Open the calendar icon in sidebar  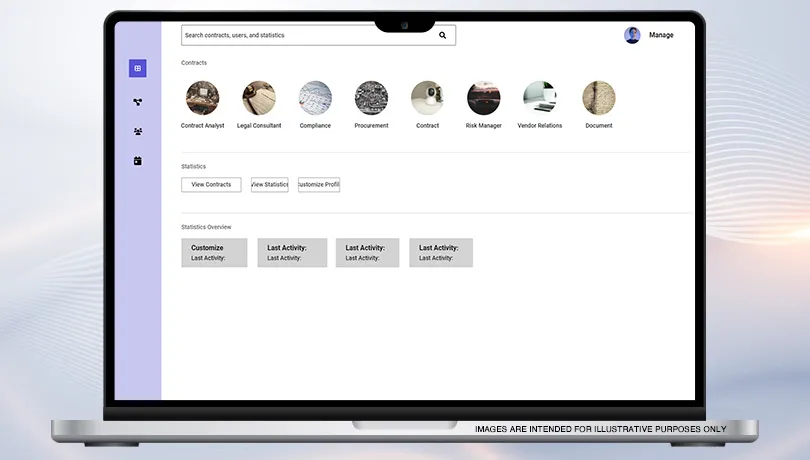(138, 161)
